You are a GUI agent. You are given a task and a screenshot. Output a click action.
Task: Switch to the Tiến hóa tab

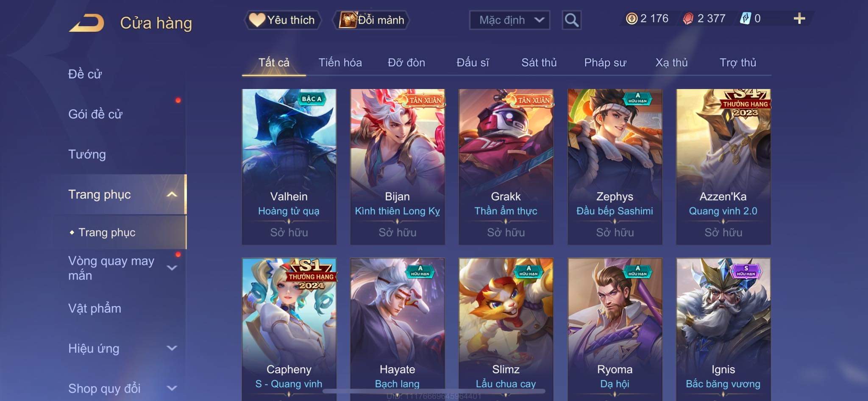340,63
